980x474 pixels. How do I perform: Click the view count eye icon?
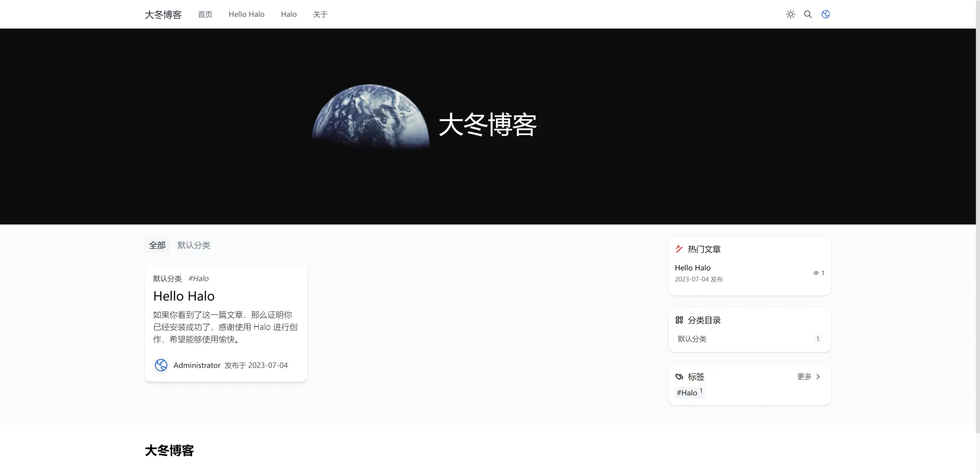[x=816, y=273]
